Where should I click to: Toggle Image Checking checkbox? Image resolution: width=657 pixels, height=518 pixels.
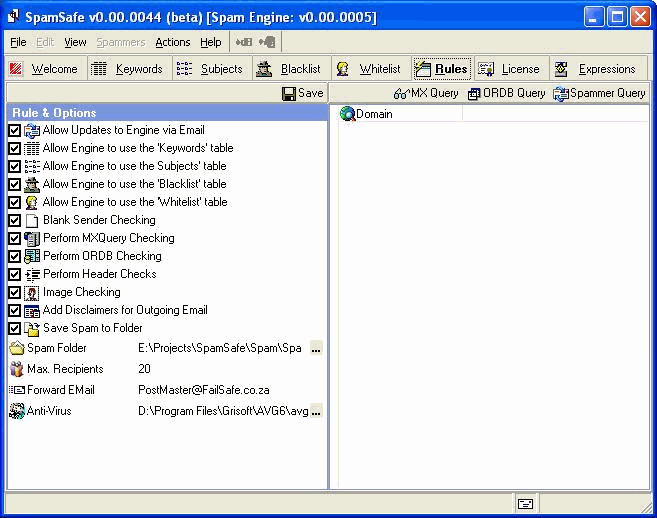pos(14,293)
